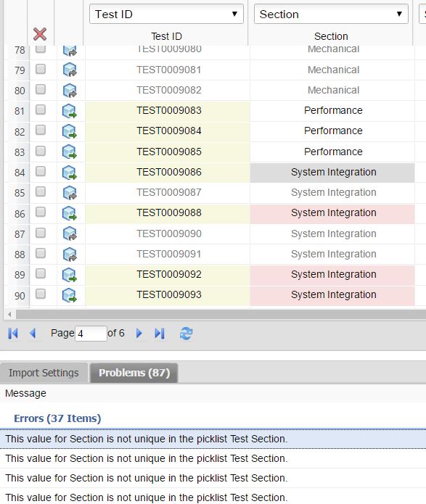Open the Test ID column mapping dropdown
The width and height of the screenshot is (426, 504).
point(166,15)
